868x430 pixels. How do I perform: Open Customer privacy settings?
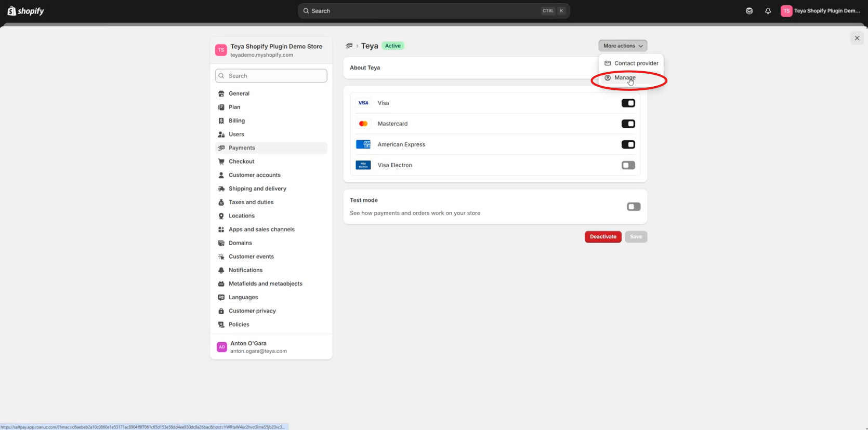pos(271,311)
